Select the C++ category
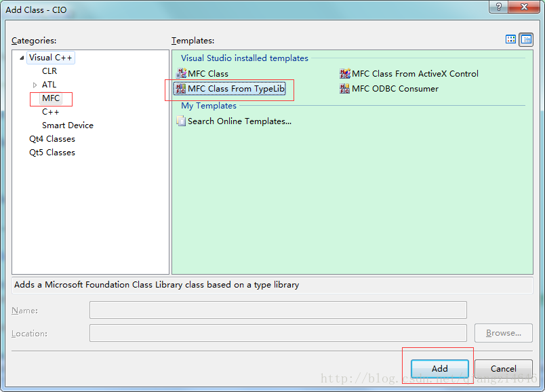 point(50,112)
